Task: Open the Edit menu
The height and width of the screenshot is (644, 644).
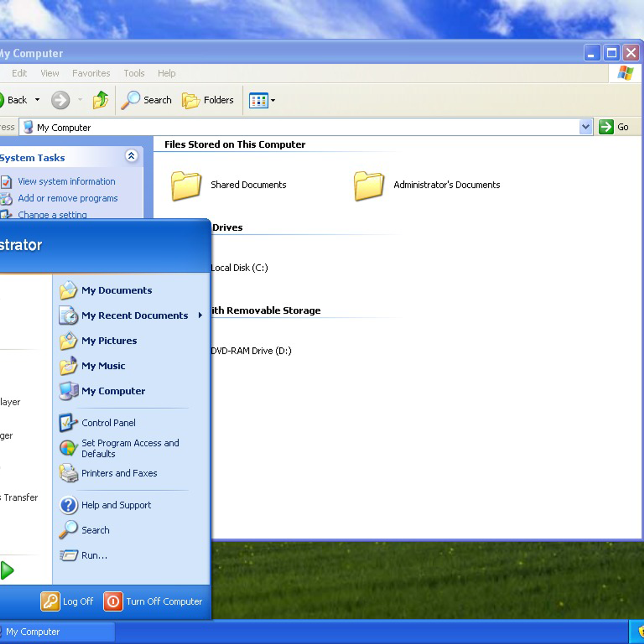Action: (x=19, y=73)
